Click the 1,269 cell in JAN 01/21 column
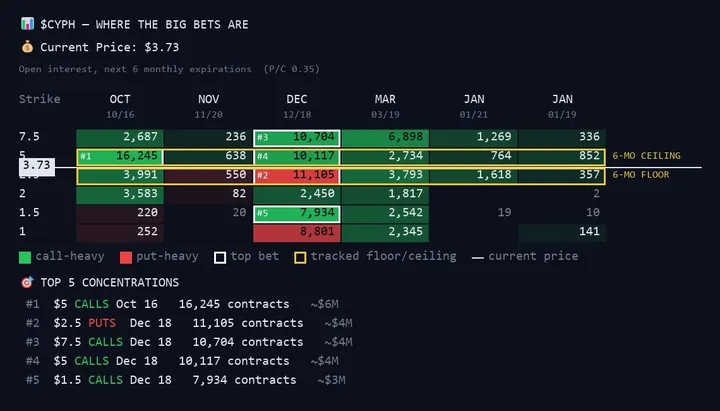Screen dimensions: 720x411 click(473, 138)
